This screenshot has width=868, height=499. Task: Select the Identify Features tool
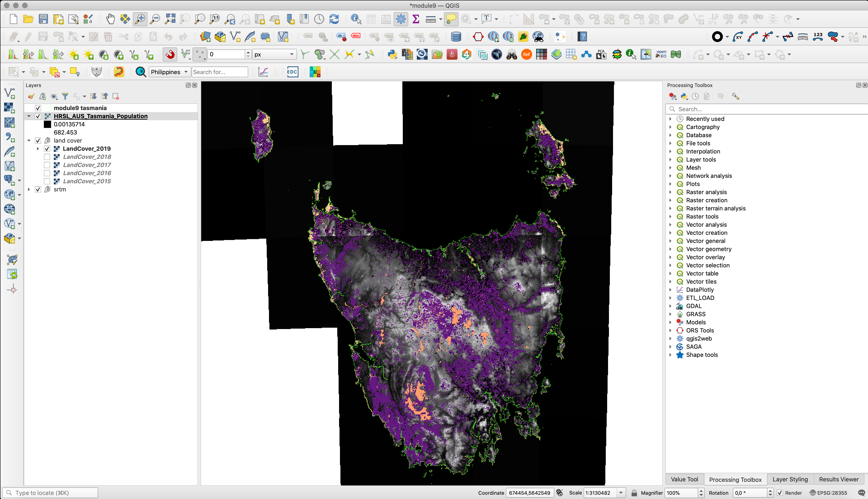[x=356, y=19]
